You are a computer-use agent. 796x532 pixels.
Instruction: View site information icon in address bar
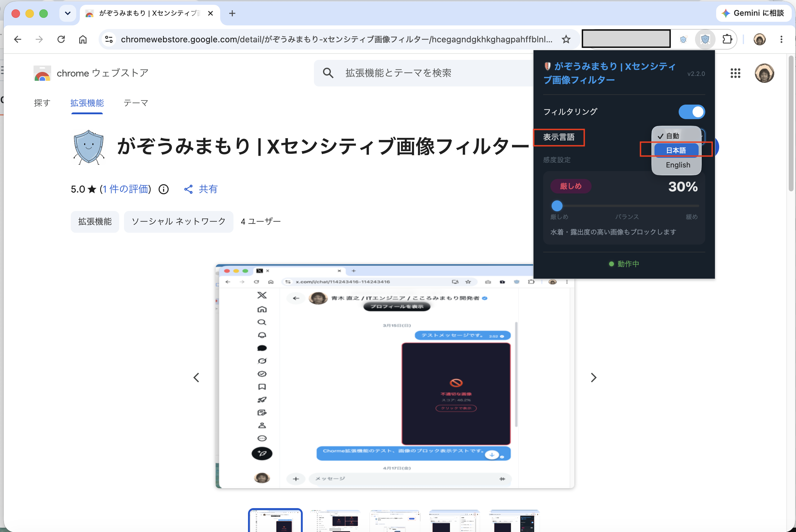(109, 39)
